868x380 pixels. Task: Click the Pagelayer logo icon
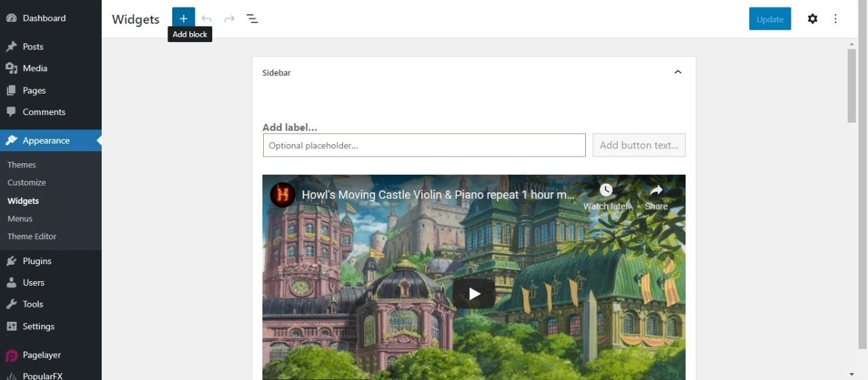pyautogui.click(x=12, y=355)
